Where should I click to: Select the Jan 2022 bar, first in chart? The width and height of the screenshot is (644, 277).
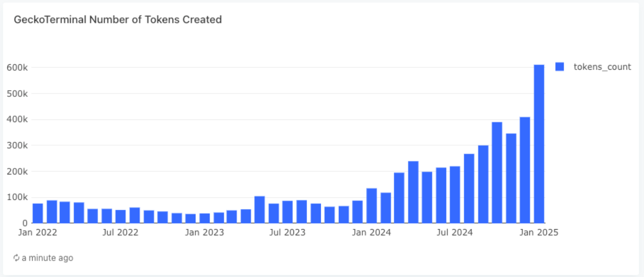[38, 214]
